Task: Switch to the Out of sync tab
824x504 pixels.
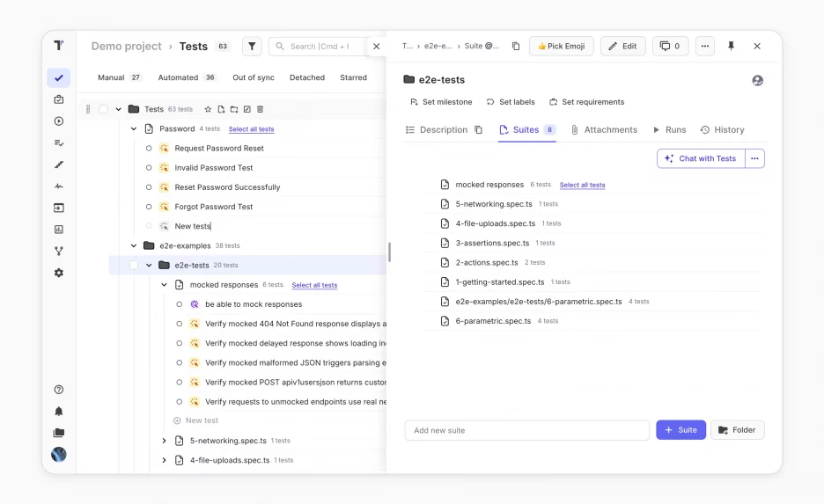Action: click(254, 77)
